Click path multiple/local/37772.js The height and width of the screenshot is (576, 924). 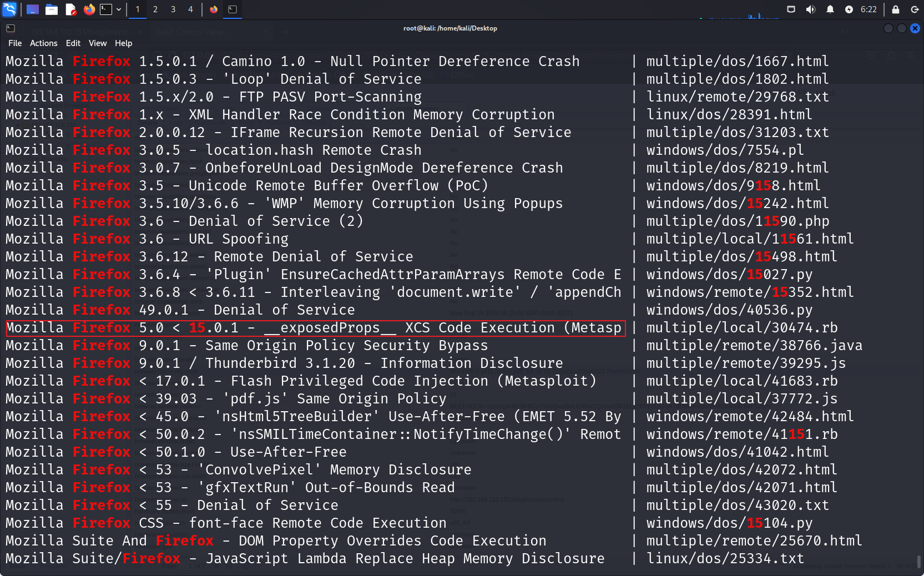[x=742, y=398]
